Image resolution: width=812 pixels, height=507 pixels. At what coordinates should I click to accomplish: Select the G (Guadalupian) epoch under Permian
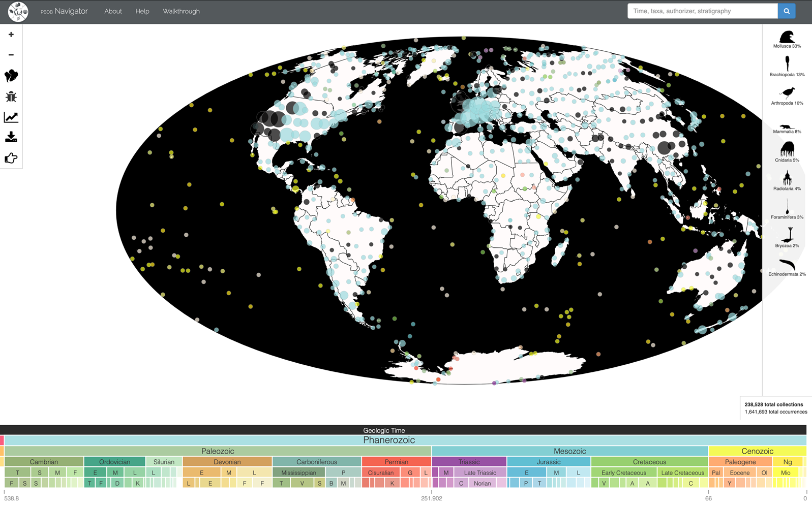(x=410, y=472)
